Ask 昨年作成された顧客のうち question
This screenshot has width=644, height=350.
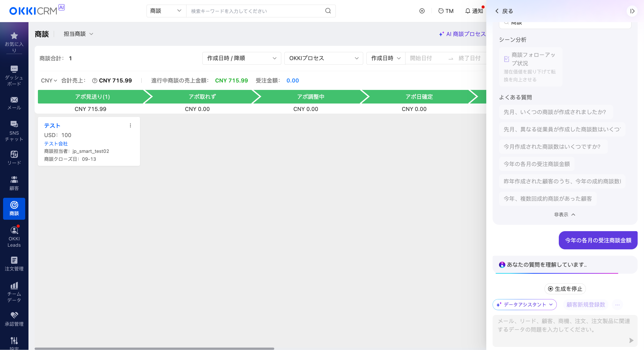(x=562, y=181)
